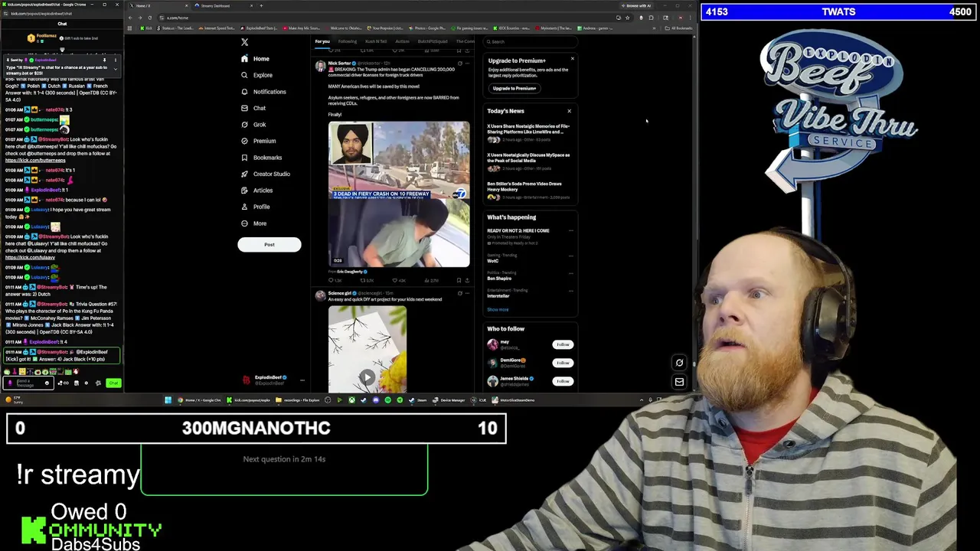Open Creator Studio in the X sidebar

[265, 174]
